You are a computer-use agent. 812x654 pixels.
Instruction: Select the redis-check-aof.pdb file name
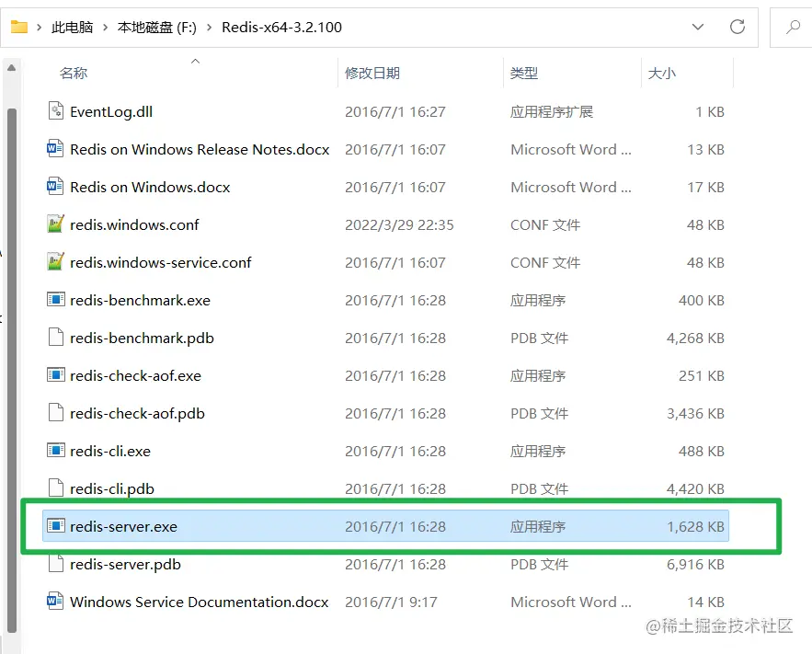click(137, 413)
